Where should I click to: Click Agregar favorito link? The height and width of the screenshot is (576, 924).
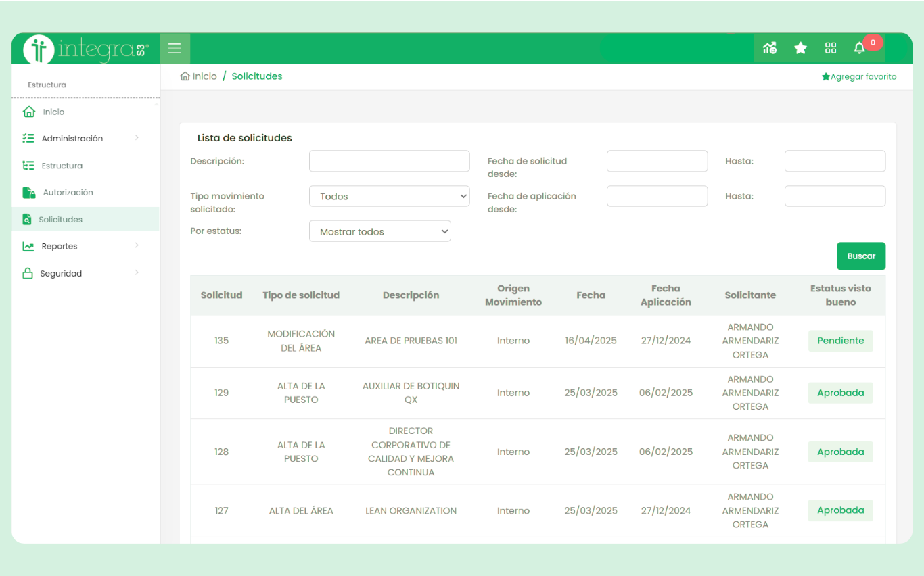tap(864, 77)
